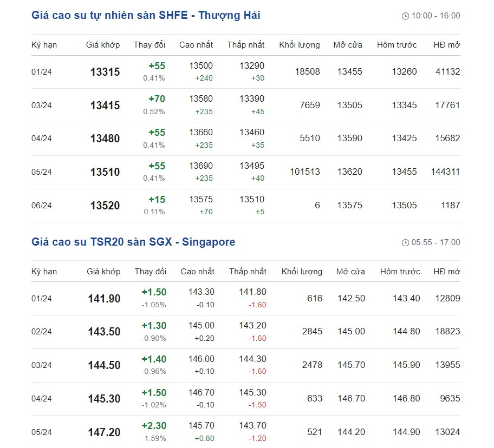Click the SGX Giá khớp column header

coord(103,272)
